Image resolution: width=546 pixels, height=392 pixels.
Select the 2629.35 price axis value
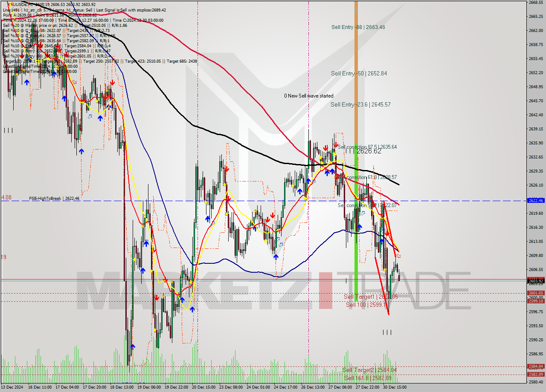tap(536, 171)
